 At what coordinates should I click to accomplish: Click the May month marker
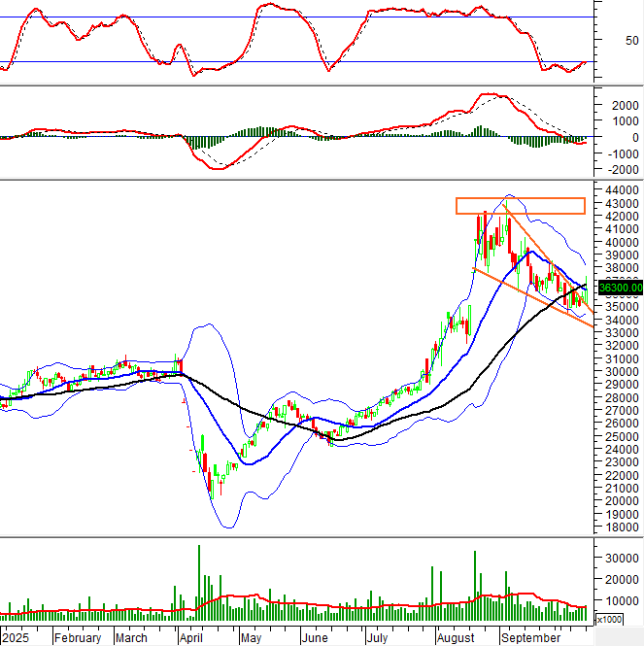pos(252,638)
